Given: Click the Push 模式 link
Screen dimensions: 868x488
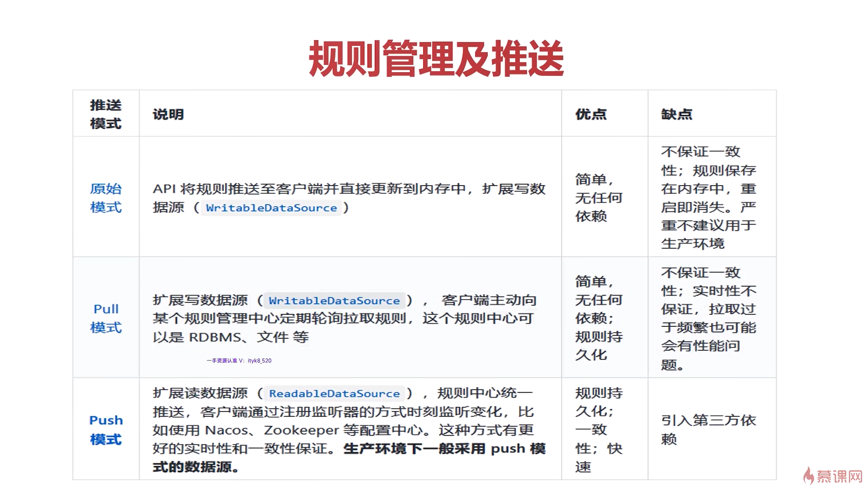Looking at the screenshot, I should (x=106, y=429).
